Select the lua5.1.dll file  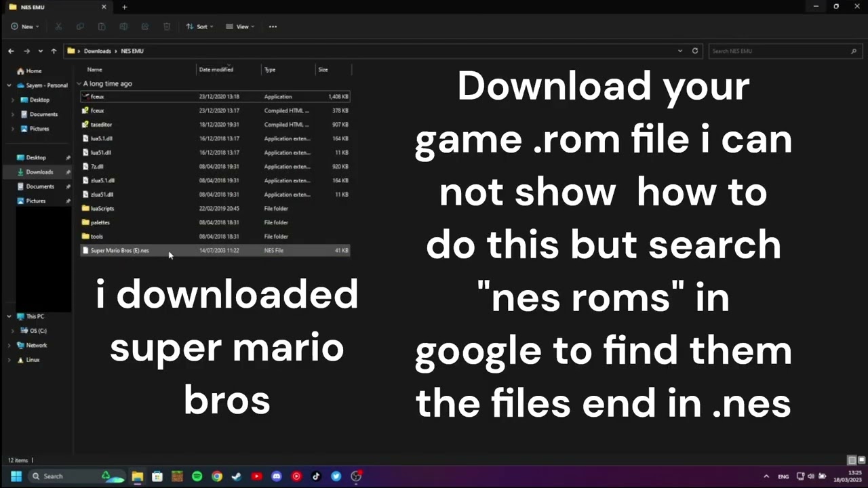pyautogui.click(x=214, y=138)
